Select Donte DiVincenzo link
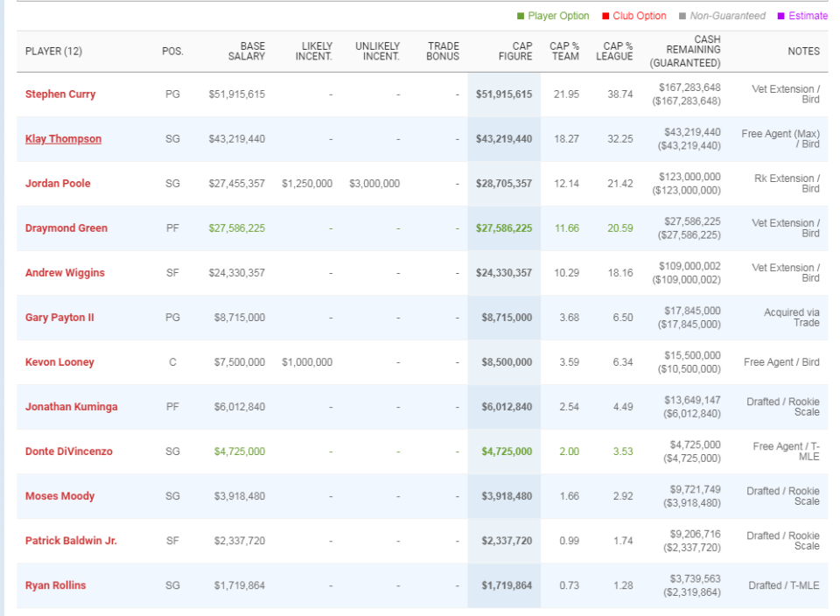 (x=68, y=451)
